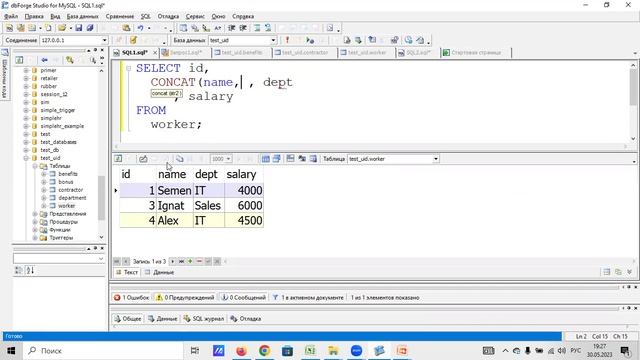Click the database explorer back arrow icon

tap(44, 60)
